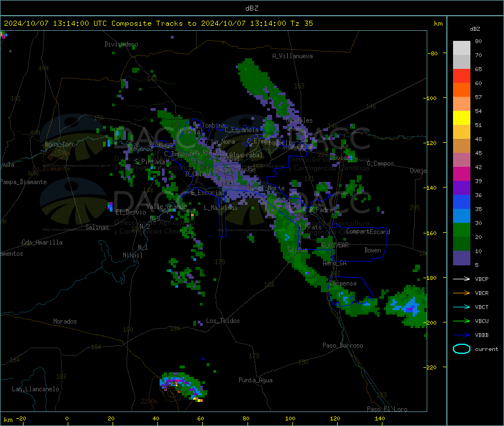Click the dBZ label above the color scale

(475, 29)
